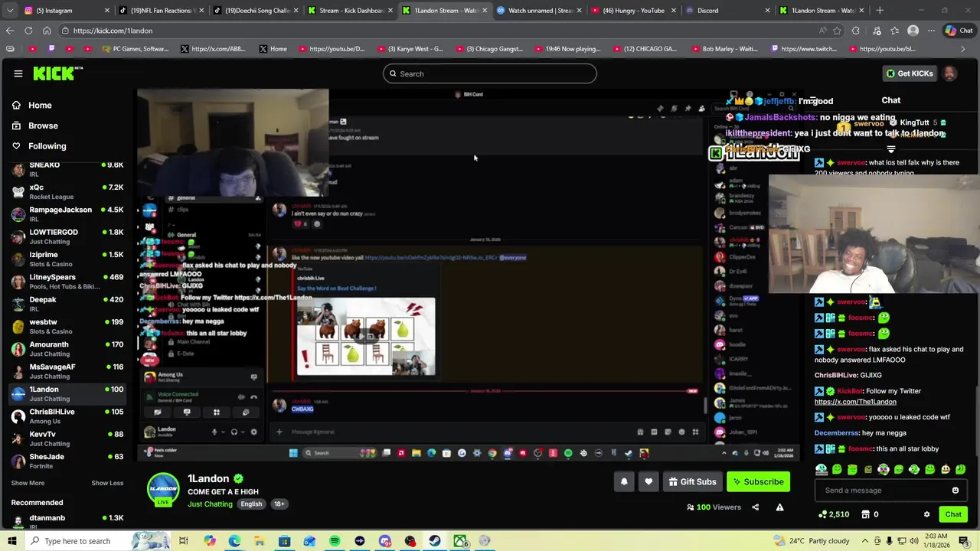Click the Windows Start button
The height and width of the screenshot is (551, 980).
[x=11, y=541]
